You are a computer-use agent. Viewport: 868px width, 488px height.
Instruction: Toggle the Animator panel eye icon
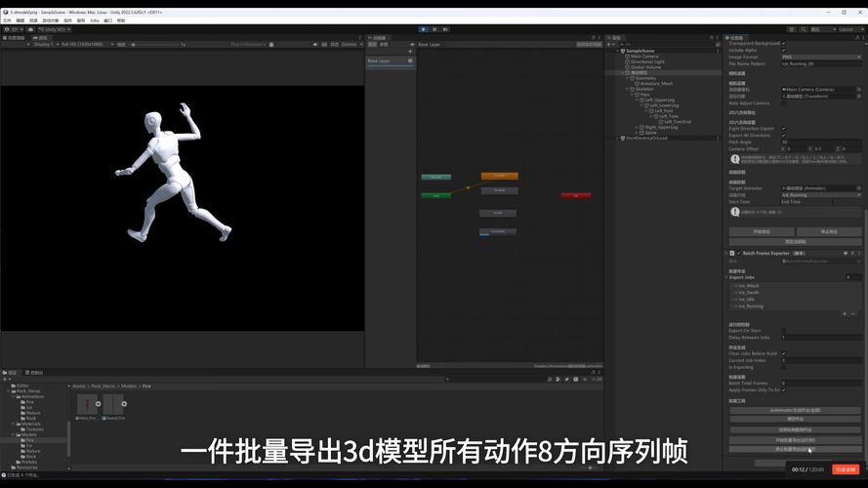[x=412, y=44]
